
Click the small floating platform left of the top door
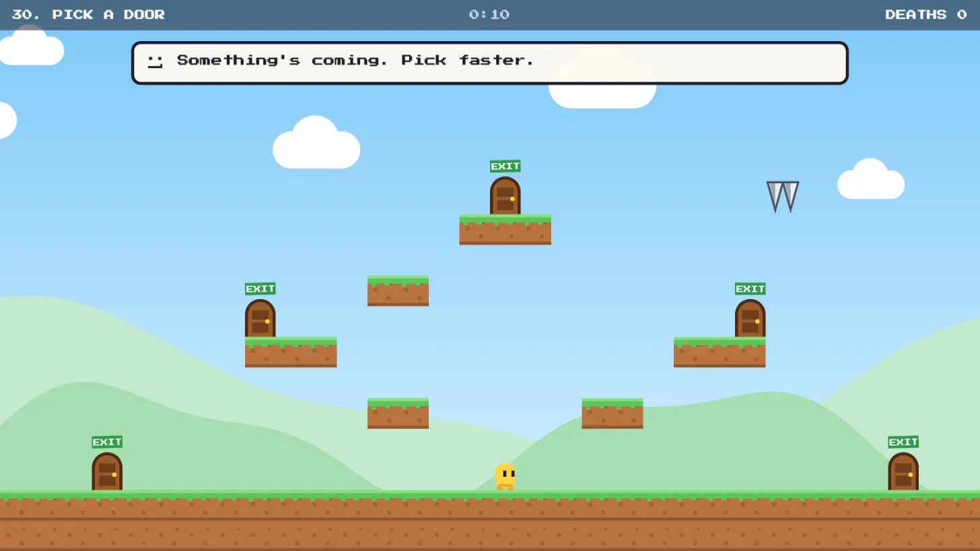398,291
